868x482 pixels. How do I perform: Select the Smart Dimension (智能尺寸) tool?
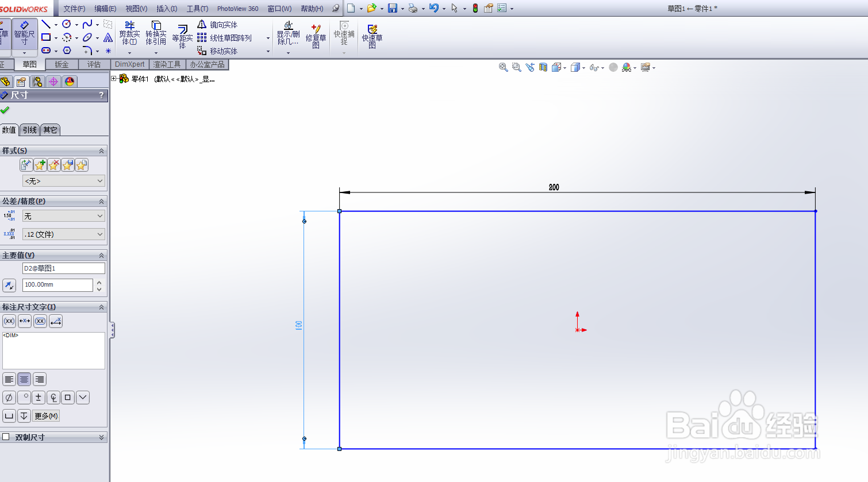[x=24, y=34]
